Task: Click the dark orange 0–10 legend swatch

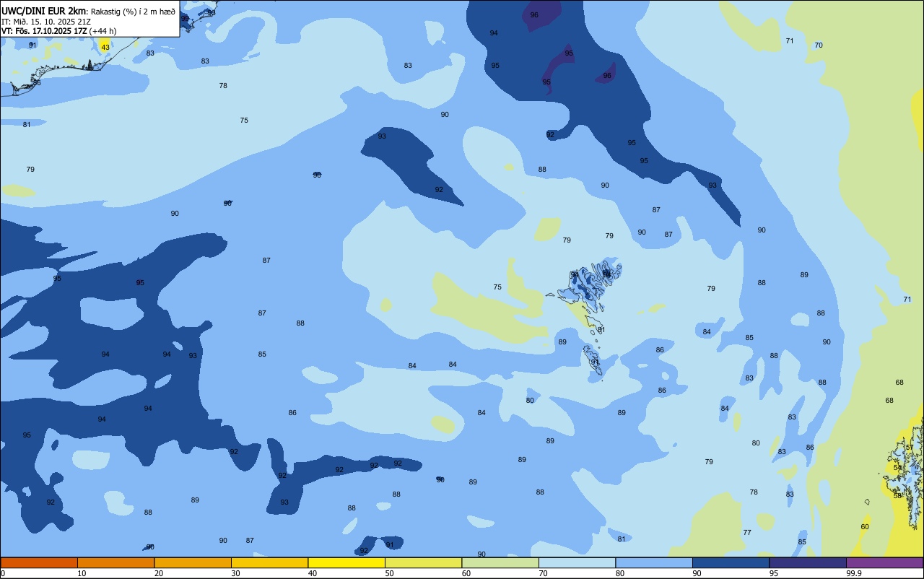Action: click(39, 562)
